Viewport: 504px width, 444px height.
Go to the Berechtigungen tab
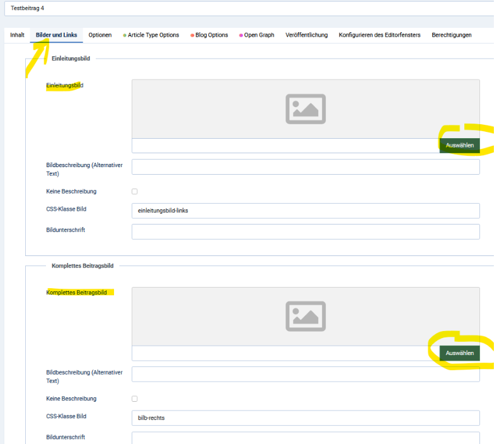click(451, 35)
